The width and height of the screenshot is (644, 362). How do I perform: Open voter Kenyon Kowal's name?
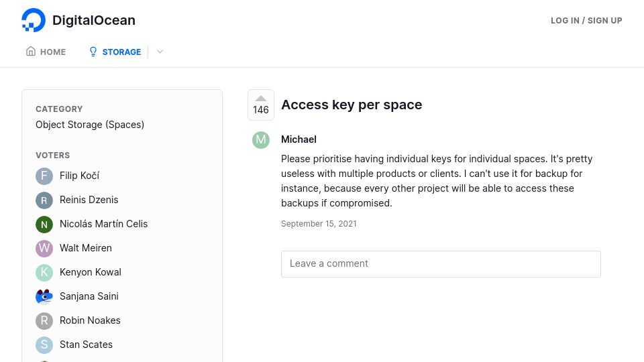pyautogui.click(x=91, y=272)
